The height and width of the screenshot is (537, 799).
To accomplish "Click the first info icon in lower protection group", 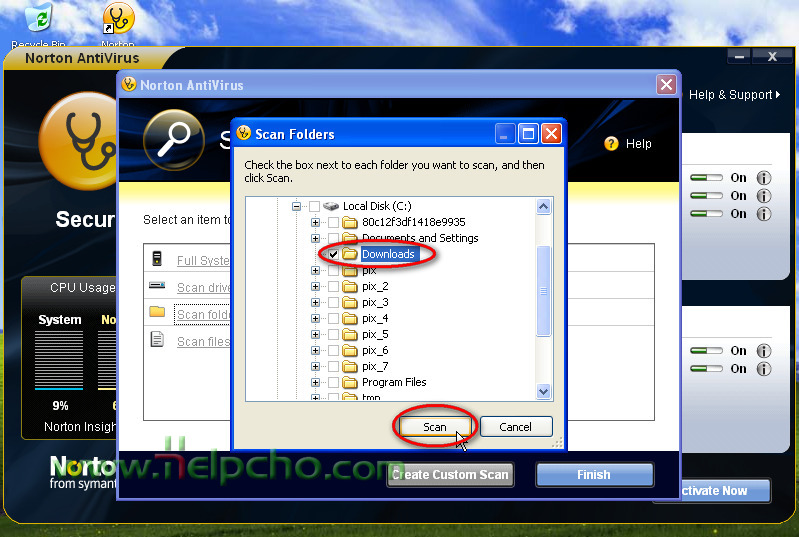I will click(x=763, y=351).
